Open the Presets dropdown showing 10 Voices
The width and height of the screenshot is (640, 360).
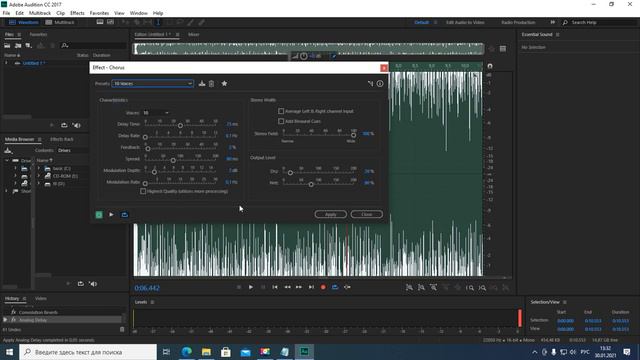pyautogui.click(x=153, y=84)
